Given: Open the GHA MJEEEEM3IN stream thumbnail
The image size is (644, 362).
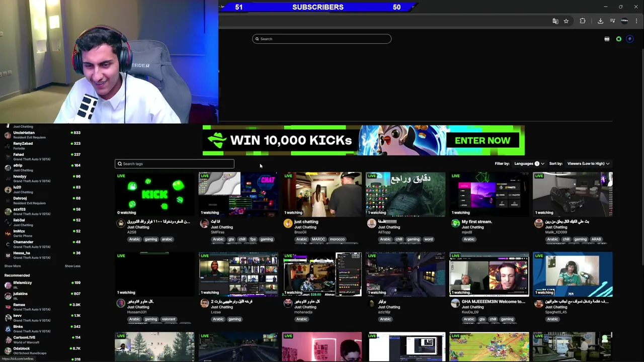Looking at the screenshot, I should [489, 275].
